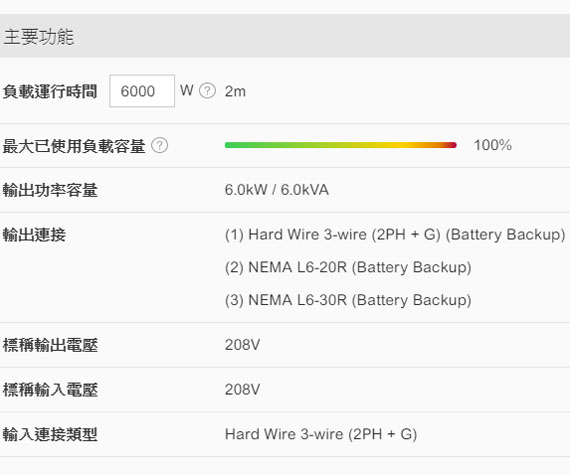Click the NEMA L6-30R output entry
Screen dimensions: 570x475
coord(348,300)
